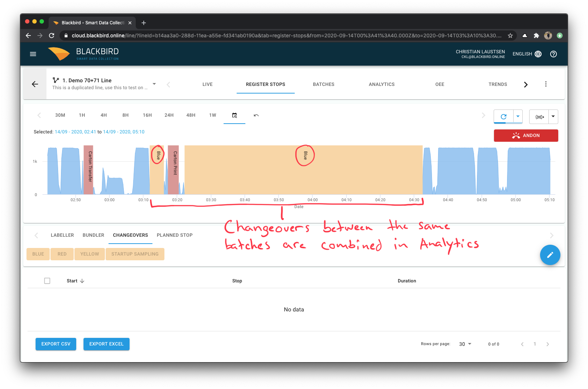Export the table with EXPORT EXCEL
The image size is (588, 389).
[x=106, y=344]
